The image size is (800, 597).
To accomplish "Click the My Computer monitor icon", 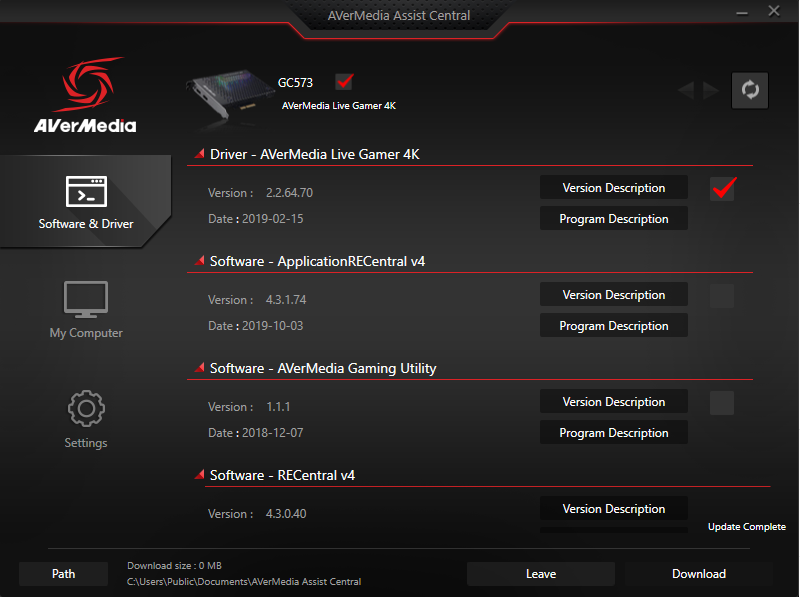I will (86, 300).
